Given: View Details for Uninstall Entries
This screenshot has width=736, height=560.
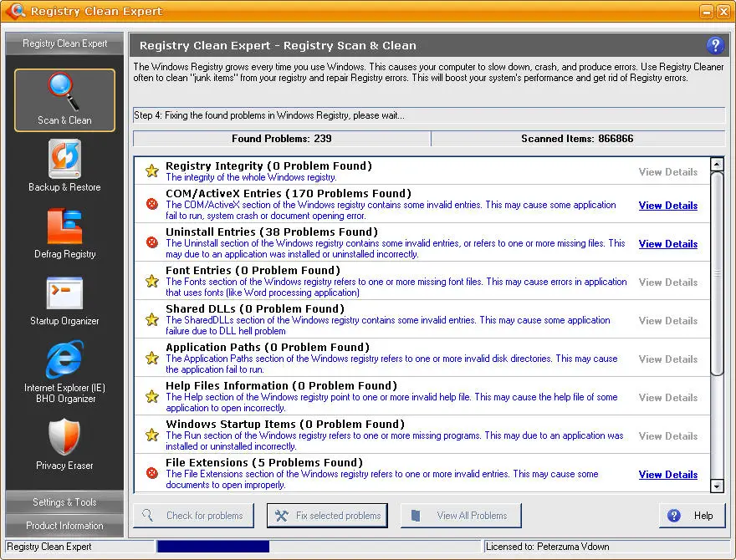Looking at the screenshot, I should point(668,244).
